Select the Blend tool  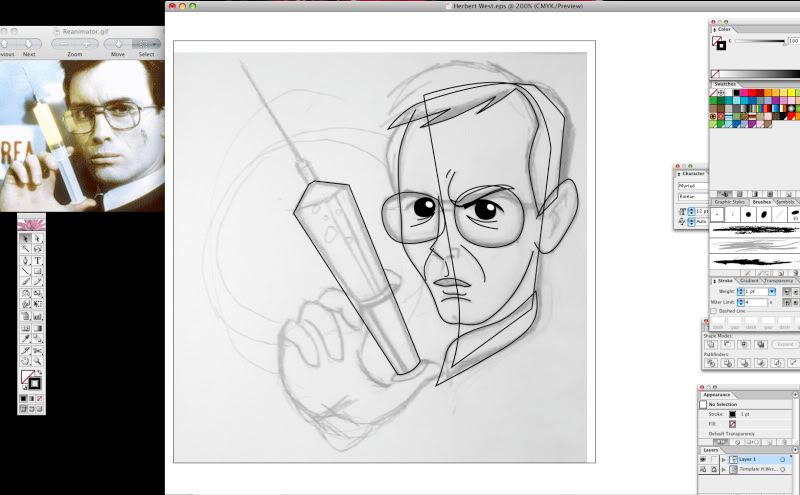point(37,338)
